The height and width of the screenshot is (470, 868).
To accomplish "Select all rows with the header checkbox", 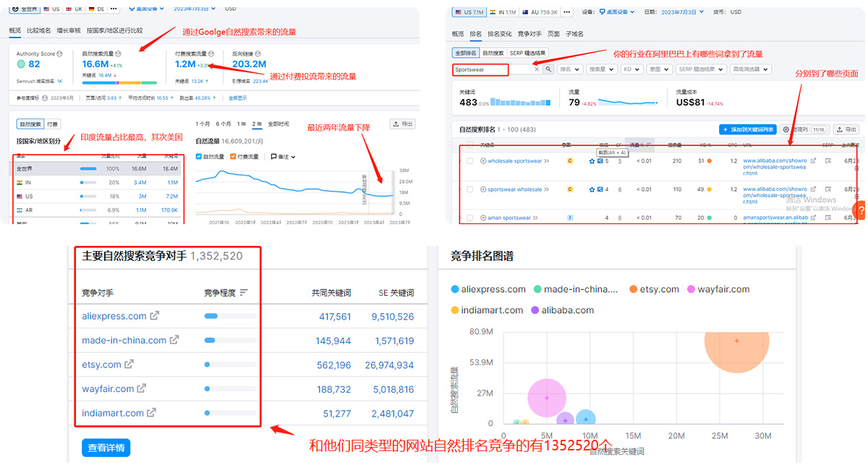I will 470,145.
